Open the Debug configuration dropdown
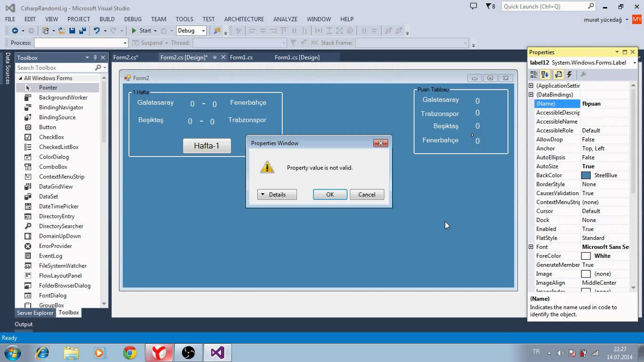The height and width of the screenshot is (362, 644). pos(203,31)
